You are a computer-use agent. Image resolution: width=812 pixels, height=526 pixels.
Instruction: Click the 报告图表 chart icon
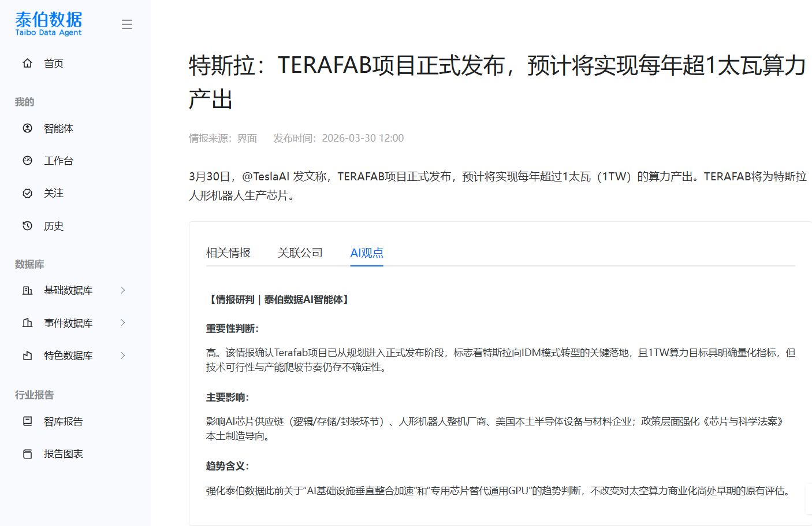click(27, 454)
